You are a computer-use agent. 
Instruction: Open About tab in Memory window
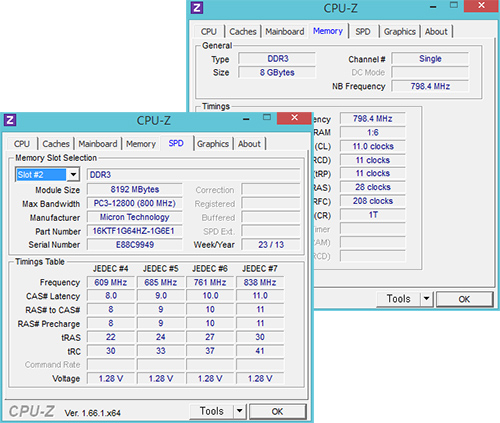point(436,31)
